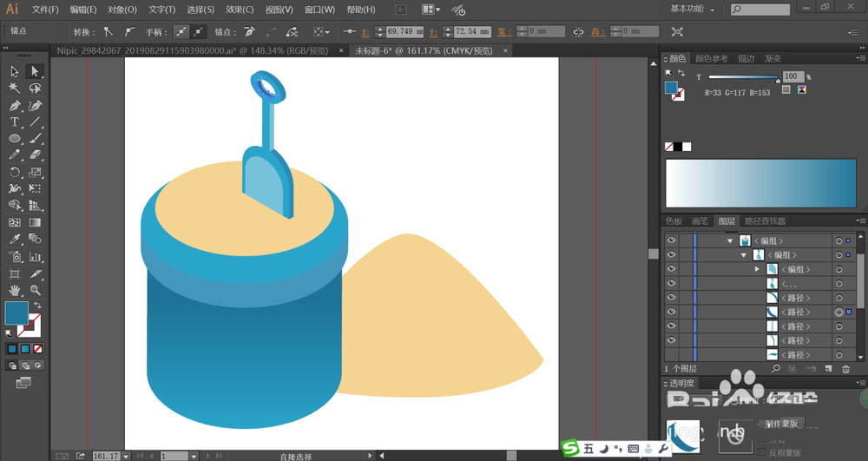This screenshot has height=461, width=868.
Task: Expand the third nested group layer
Action: tap(757, 269)
